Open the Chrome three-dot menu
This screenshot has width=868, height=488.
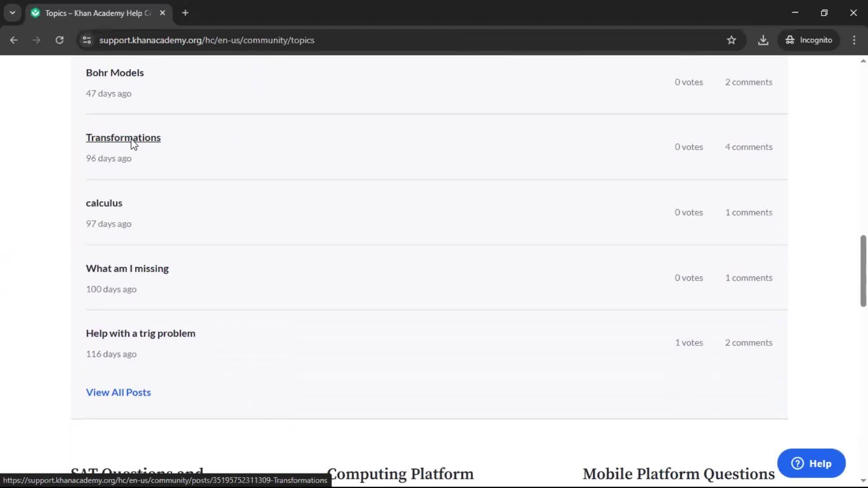pos(854,40)
